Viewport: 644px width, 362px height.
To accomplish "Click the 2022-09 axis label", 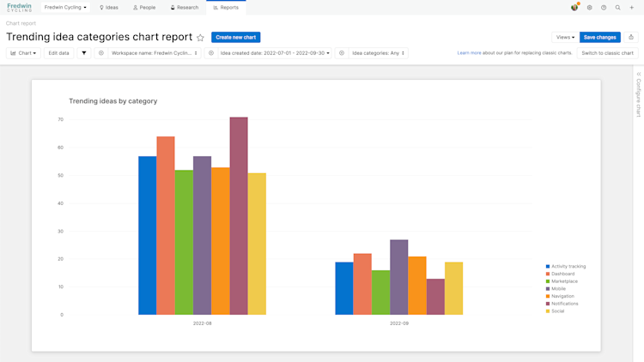I will (x=399, y=323).
